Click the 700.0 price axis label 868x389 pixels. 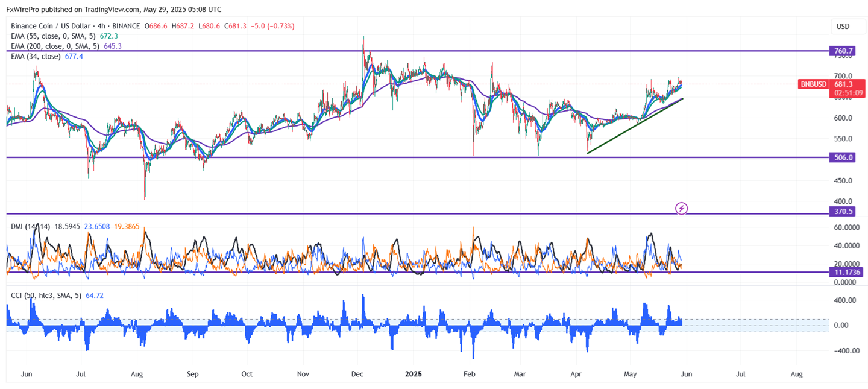point(843,77)
